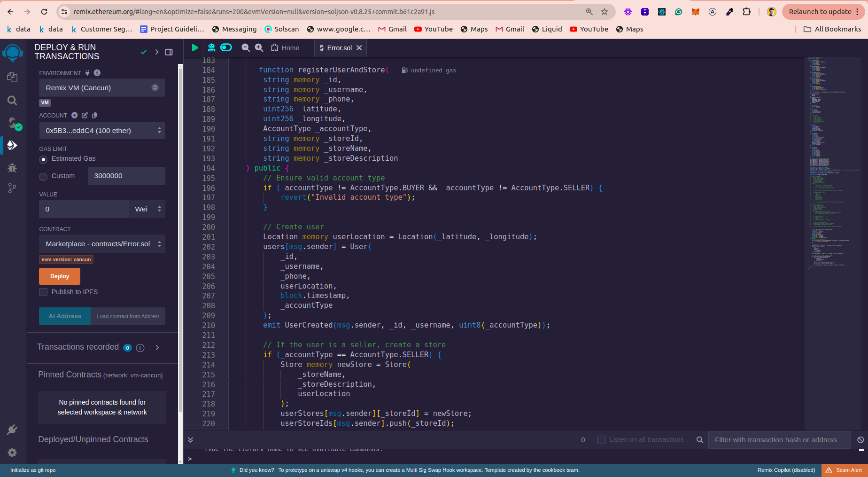
Task: Collapse the terminal with the double chevron
Action: coord(190,440)
